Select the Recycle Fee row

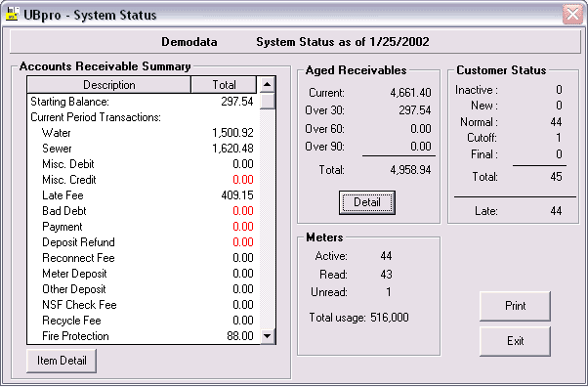coord(143,321)
